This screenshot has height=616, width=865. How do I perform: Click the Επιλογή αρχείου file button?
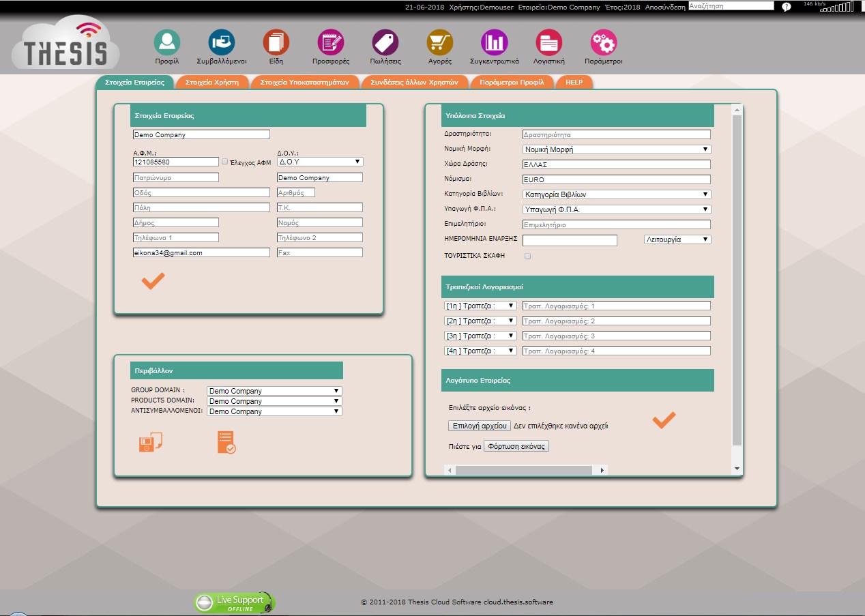click(479, 426)
